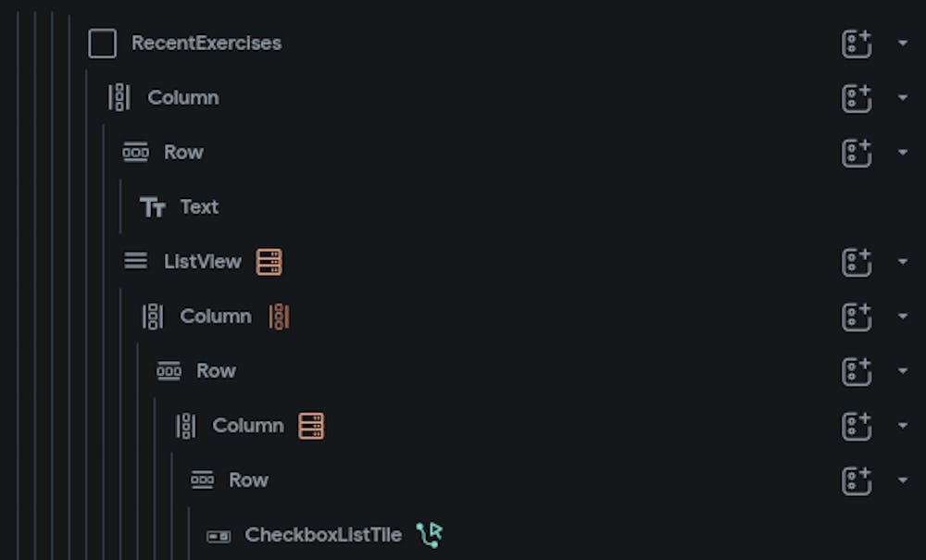Click the ListView hamburger-lines icon
Image resolution: width=926 pixels, height=560 pixels.
coord(135,262)
